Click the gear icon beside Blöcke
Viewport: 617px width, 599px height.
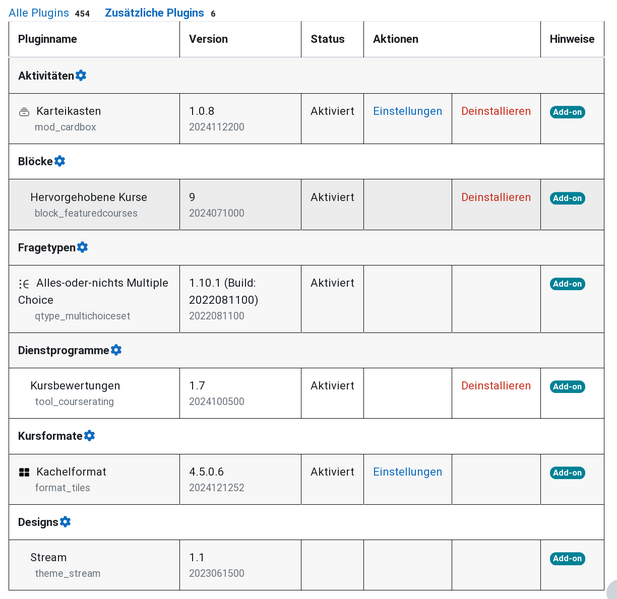(x=60, y=161)
